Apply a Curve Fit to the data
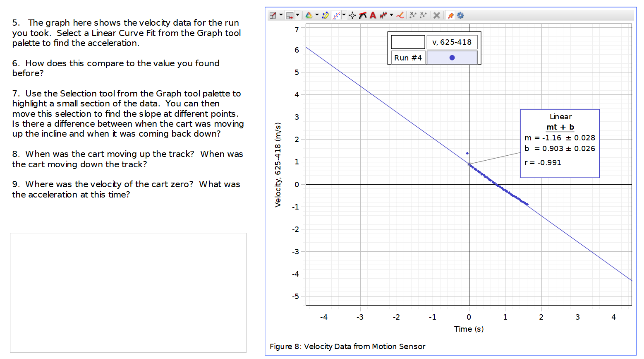 coord(336,15)
